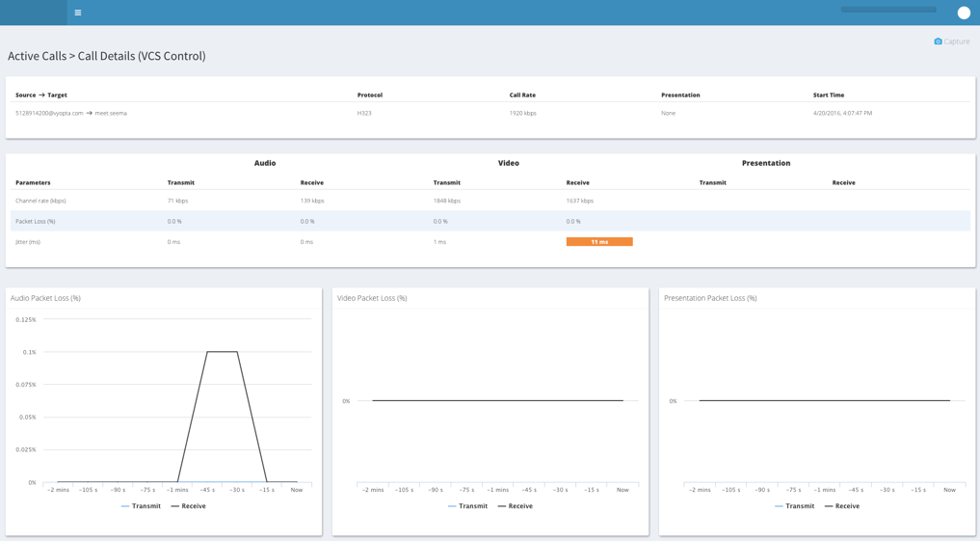Click the video transmit jitter 1 ms
The width and height of the screenshot is (980, 541).
point(440,242)
